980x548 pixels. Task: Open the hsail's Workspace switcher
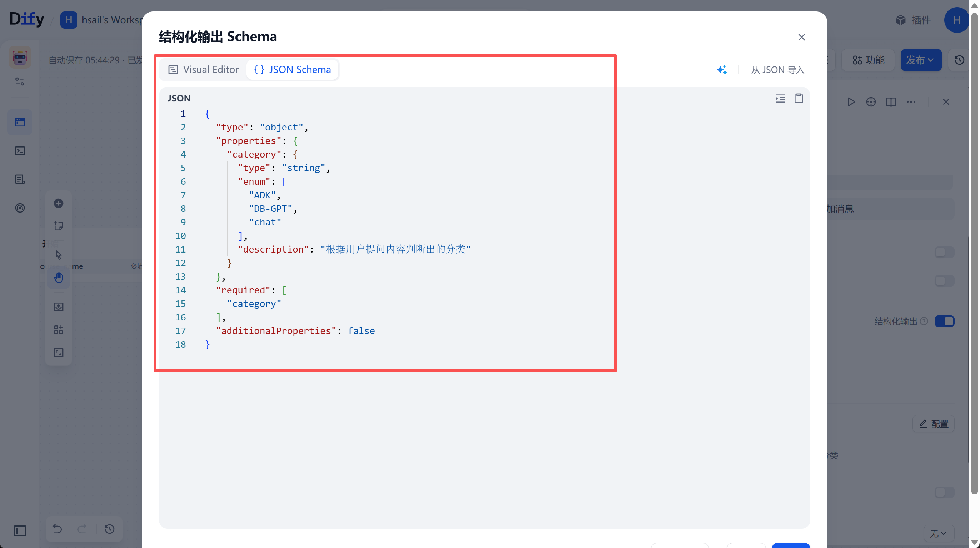(x=101, y=20)
